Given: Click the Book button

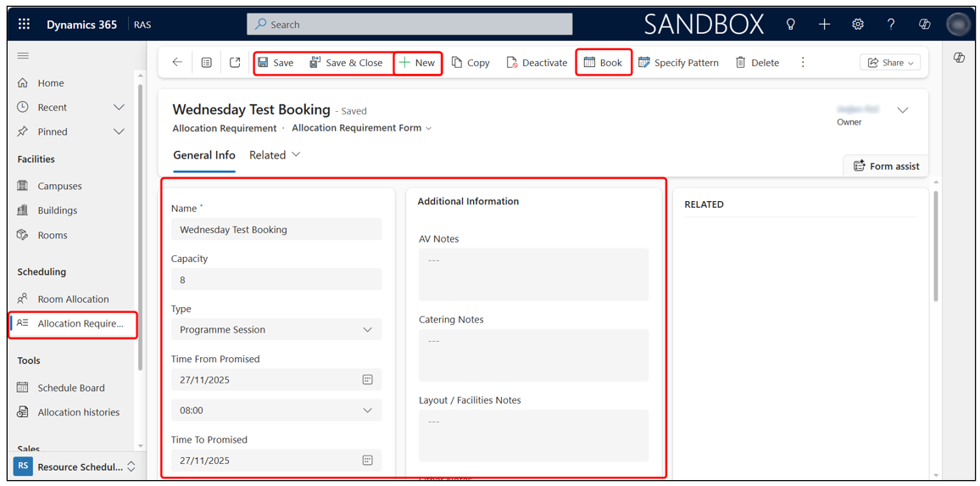Looking at the screenshot, I should pos(603,63).
